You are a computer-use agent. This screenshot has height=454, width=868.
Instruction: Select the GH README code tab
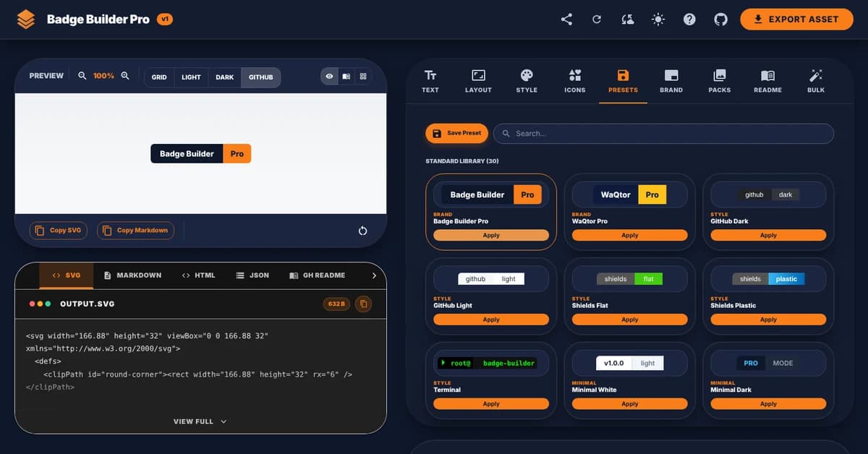tap(317, 275)
